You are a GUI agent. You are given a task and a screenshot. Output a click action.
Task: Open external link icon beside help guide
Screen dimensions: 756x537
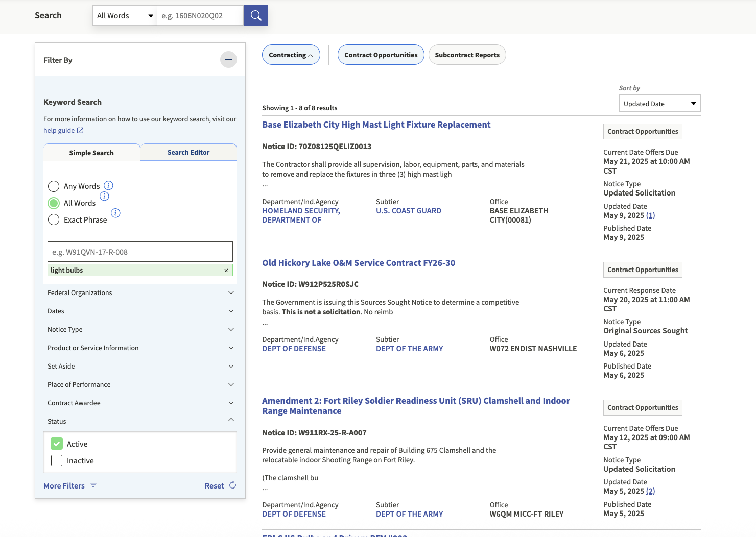point(80,131)
